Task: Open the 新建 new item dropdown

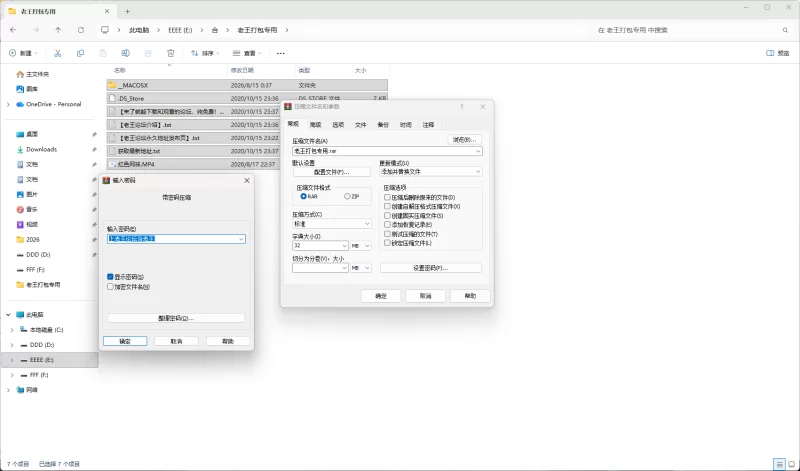Action: pyautogui.click(x=23, y=53)
